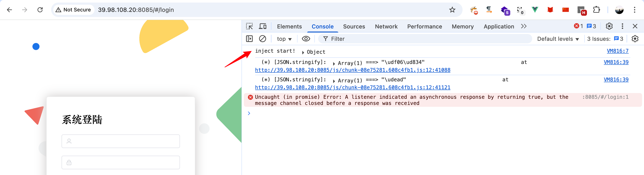Open DevTools settings gear
Image resolution: width=644 pixels, height=175 pixels.
[x=609, y=26]
